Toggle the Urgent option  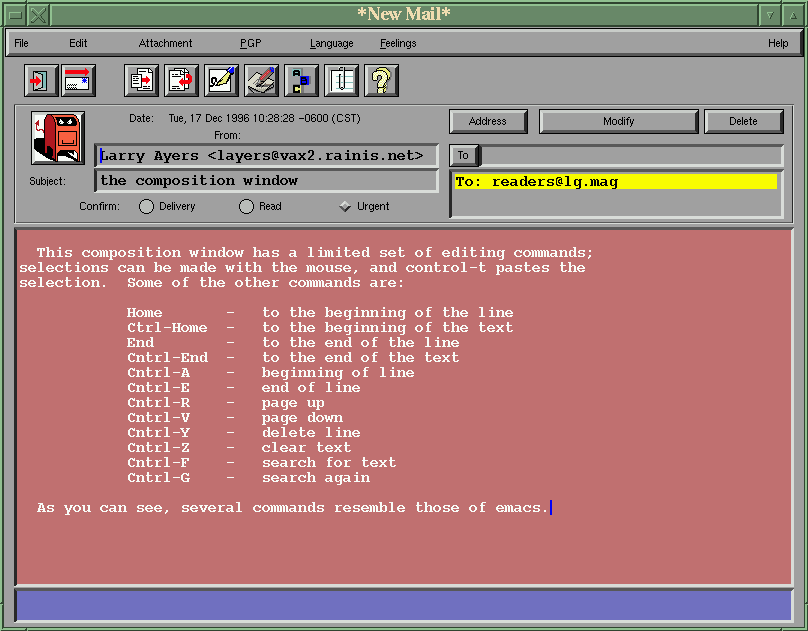[x=345, y=207]
